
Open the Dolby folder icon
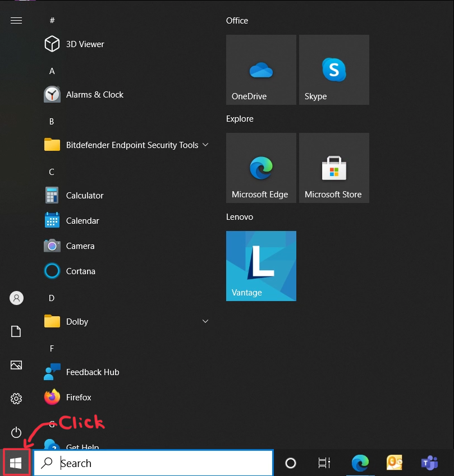pyautogui.click(x=52, y=321)
